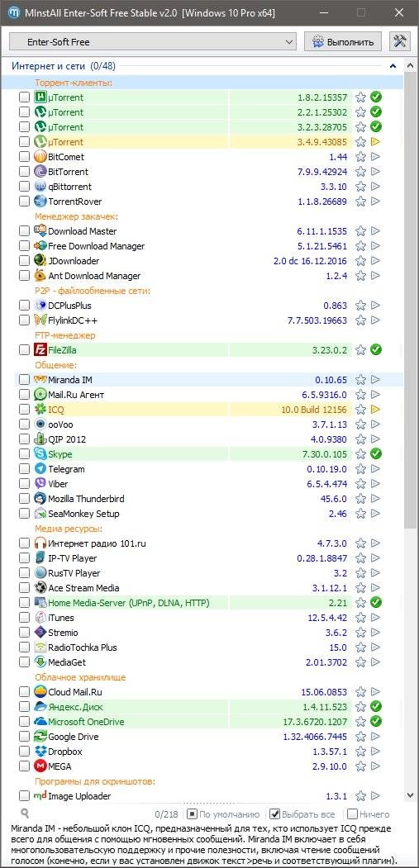419x868 pixels.
Task: Tick the iTunes checkbox
Action: tap(25, 617)
